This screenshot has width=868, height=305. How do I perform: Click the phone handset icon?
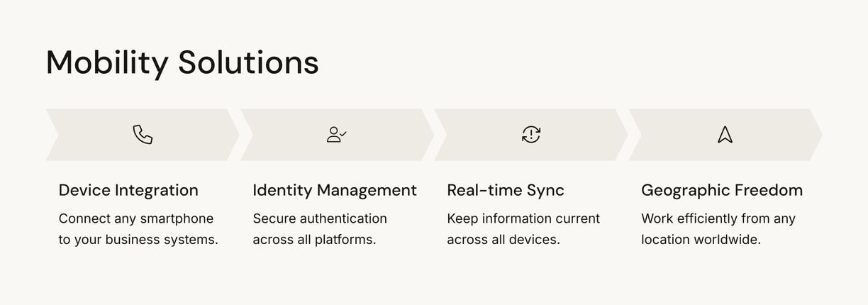pos(143,135)
